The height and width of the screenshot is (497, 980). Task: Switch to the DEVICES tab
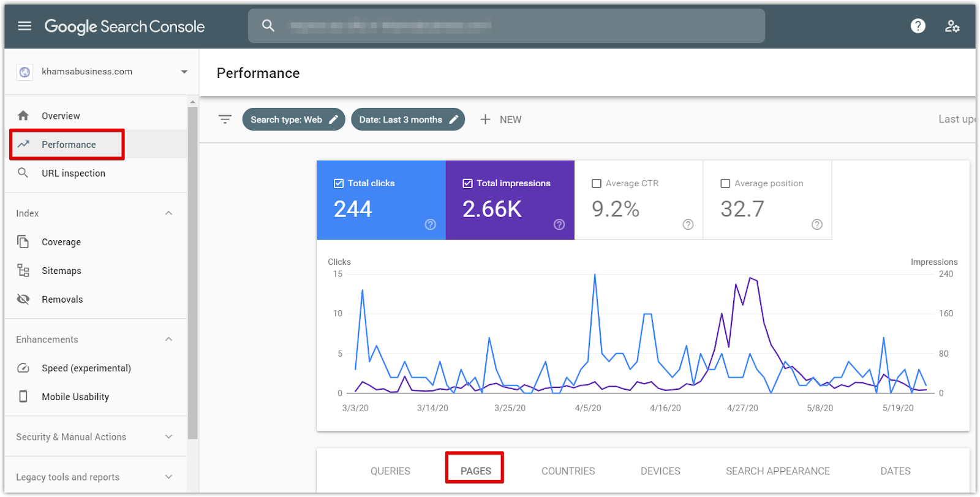pyautogui.click(x=660, y=471)
